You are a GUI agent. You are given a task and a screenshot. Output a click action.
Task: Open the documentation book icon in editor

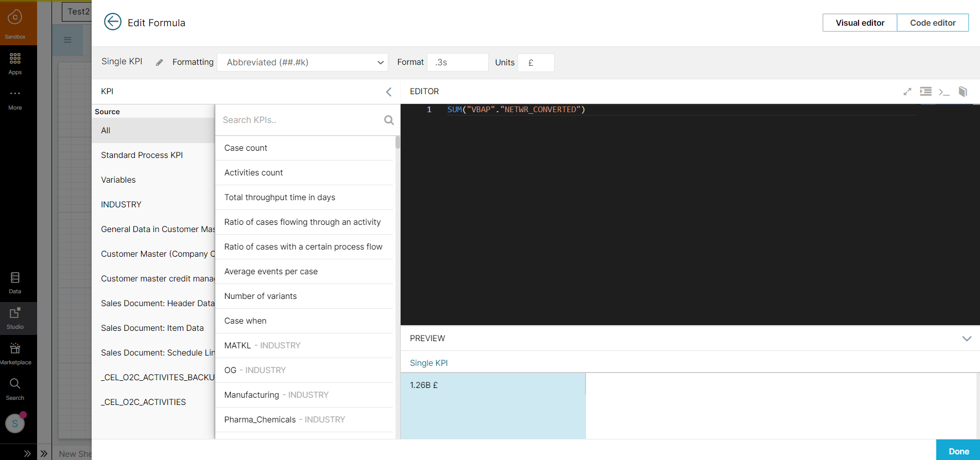click(962, 92)
